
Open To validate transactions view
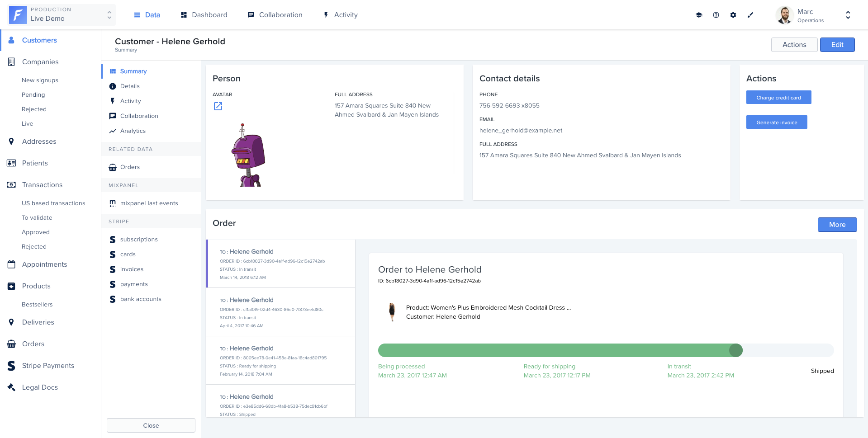click(x=37, y=218)
